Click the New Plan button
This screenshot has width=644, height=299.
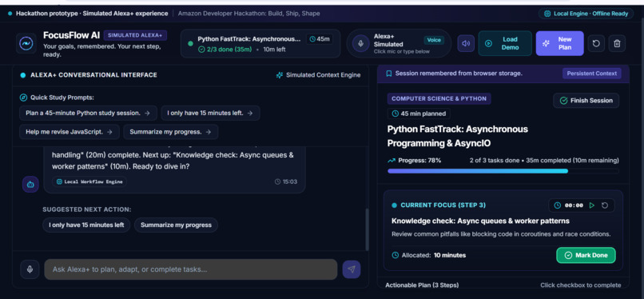click(559, 43)
